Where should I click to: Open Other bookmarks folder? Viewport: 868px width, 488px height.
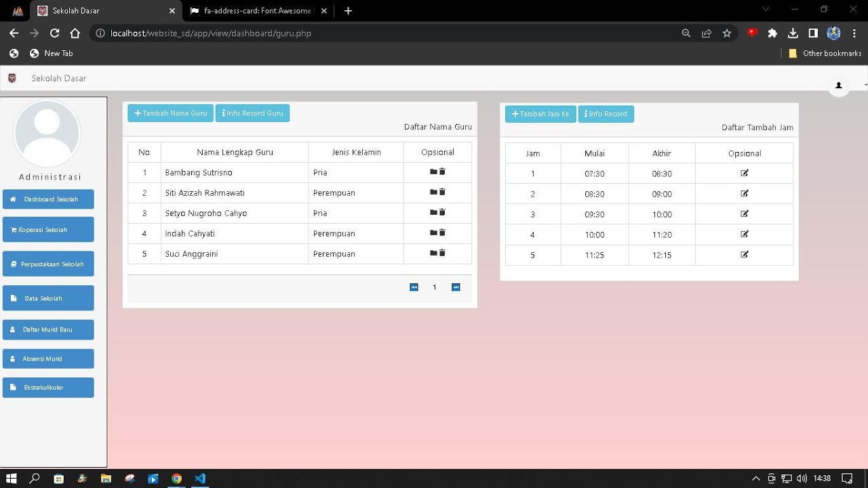[825, 53]
